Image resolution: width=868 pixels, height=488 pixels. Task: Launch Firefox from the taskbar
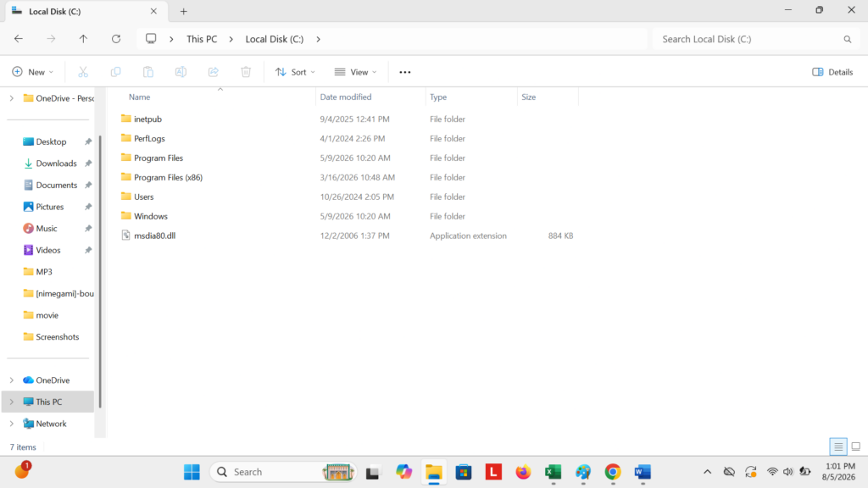click(x=523, y=472)
